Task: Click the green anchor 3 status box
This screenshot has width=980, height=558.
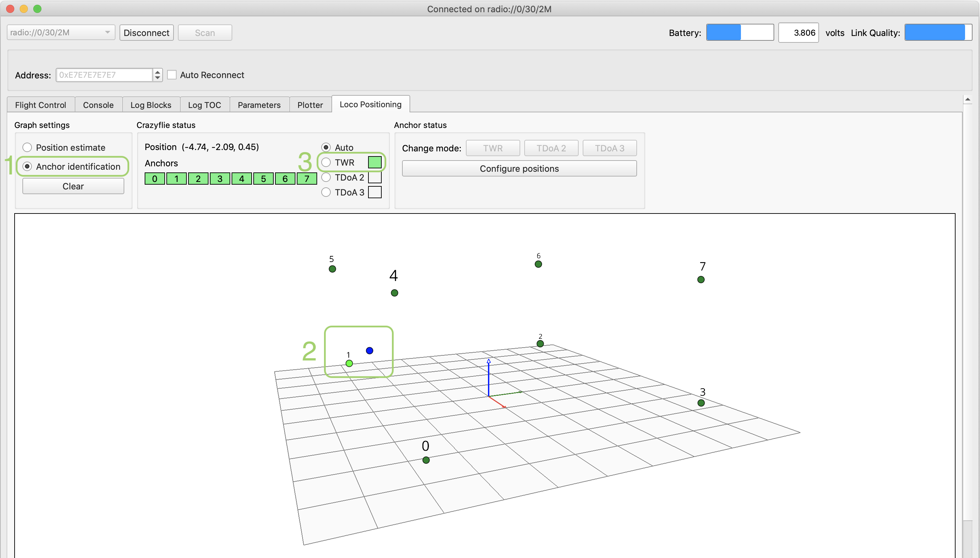Action: tap(220, 179)
